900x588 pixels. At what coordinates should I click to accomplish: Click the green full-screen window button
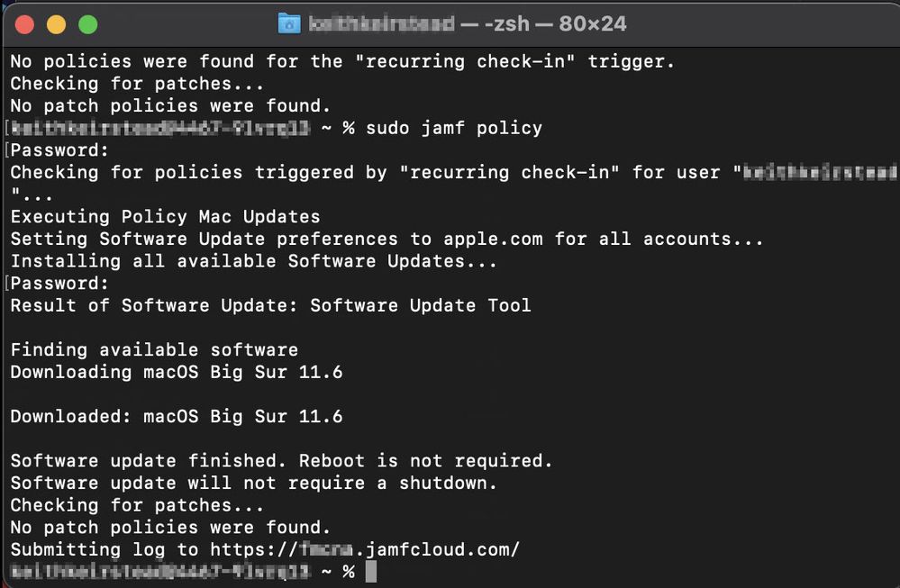(87, 24)
